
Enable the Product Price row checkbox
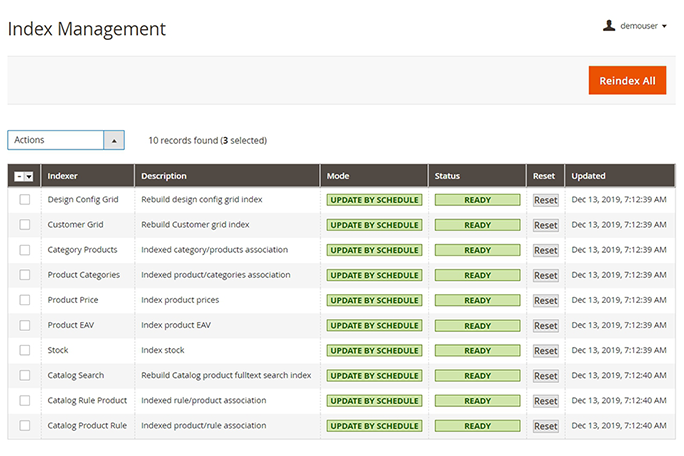tap(24, 300)
